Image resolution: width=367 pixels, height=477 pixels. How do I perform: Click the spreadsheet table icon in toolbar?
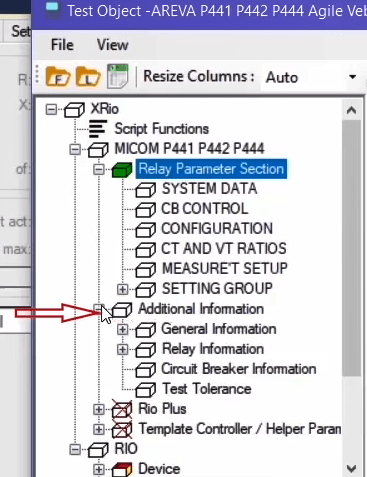117,76
